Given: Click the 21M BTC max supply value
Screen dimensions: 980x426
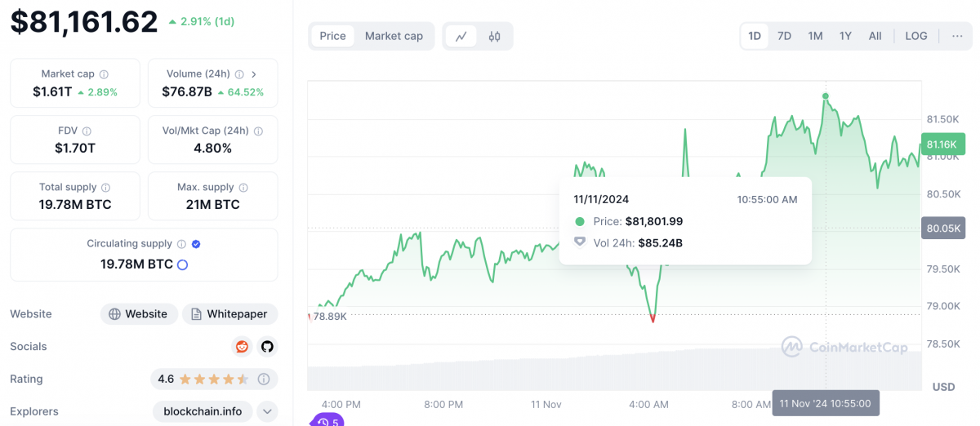Looking at the screenshot, I should [x=212, y=204].
